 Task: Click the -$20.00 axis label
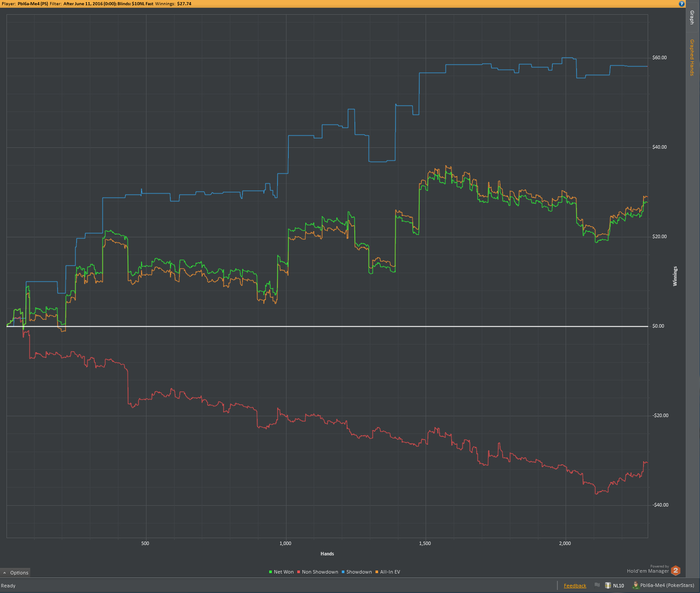[x=660, y=415]
